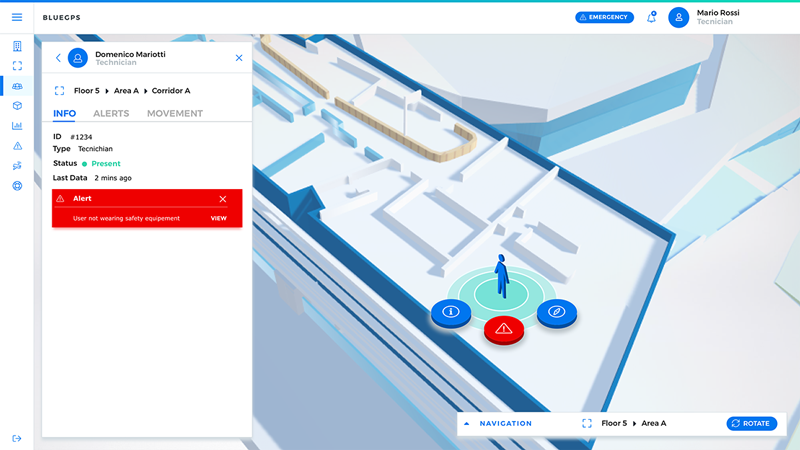Open the buildings sidebar icon
The height and width of the screenshot is (450, 800).
click(x=17, y=46)
